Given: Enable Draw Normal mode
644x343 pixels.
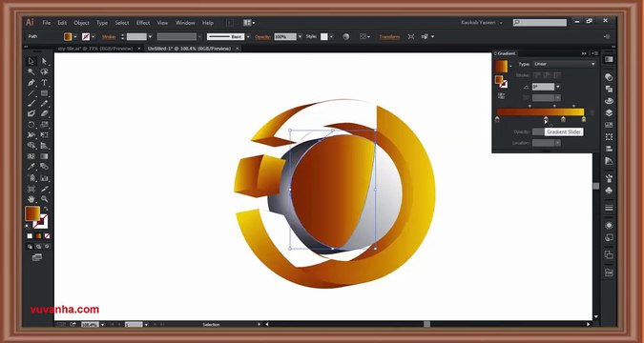Looking at the screenshot, I should [30, 247].
